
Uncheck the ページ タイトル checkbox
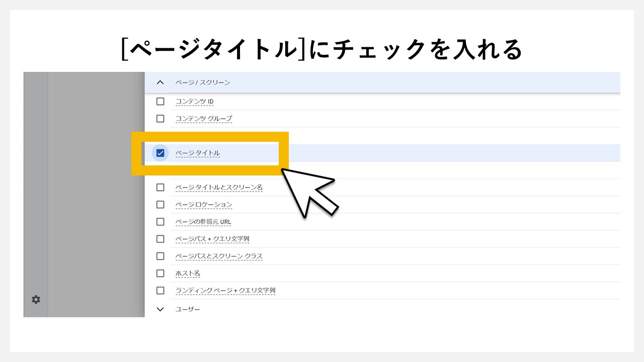pos(160,152)
